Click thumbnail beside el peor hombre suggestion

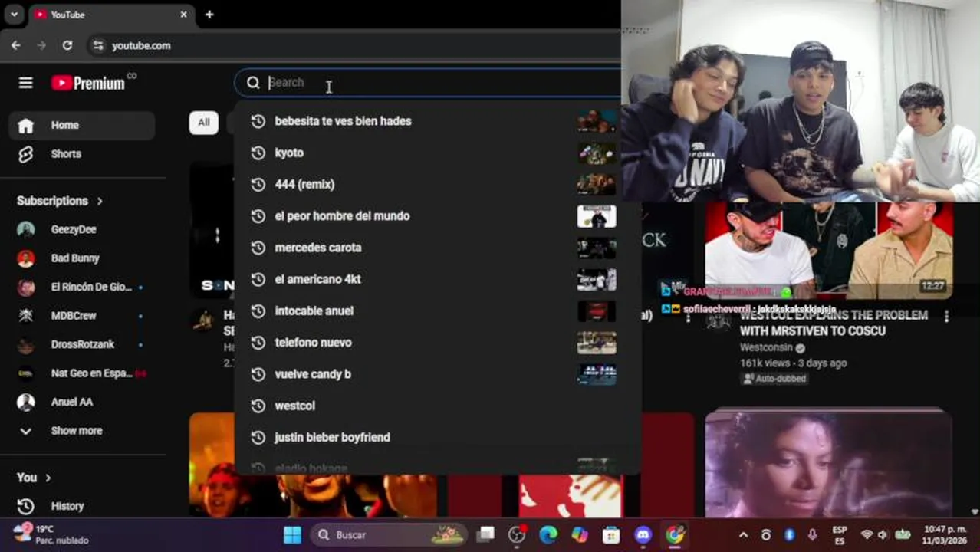point(597,216)
